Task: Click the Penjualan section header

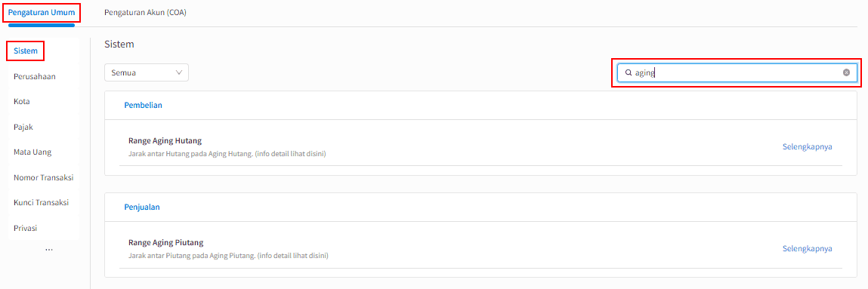Action: pos(142,207)
